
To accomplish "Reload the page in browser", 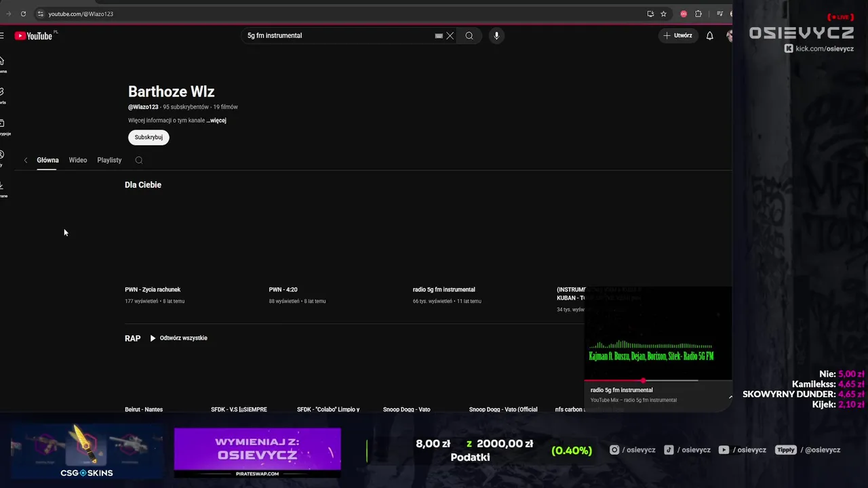I will 23,14.
